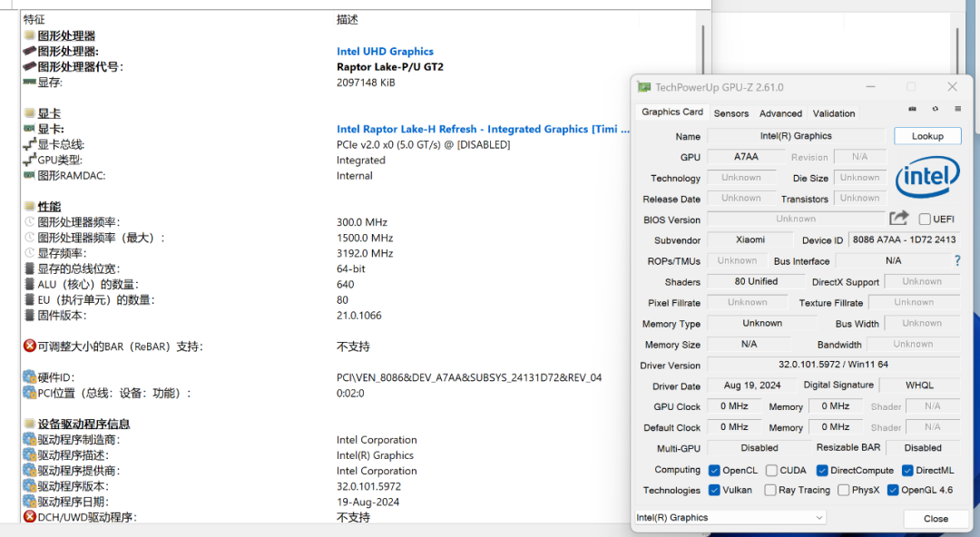Select the hardware ID value PCI\VEN_8086&DEV_A7AA
The width and height of the screenshot is (980, 537).
click(469, 377)
